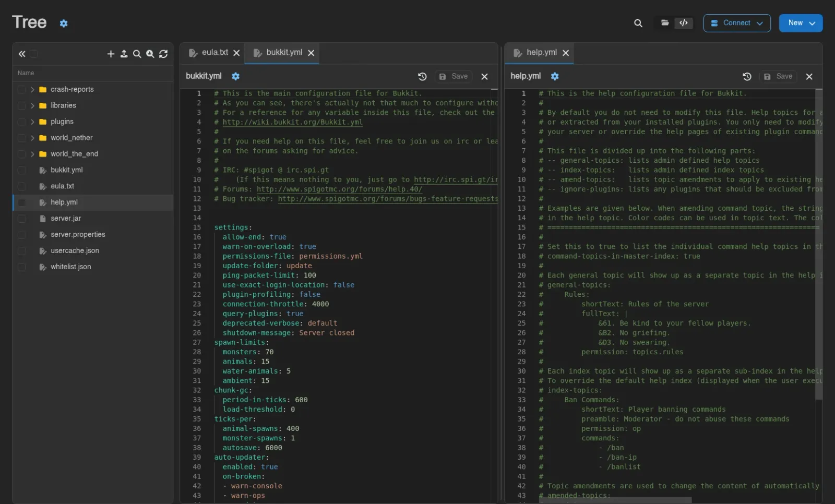Click line number 15 in bukkit.yml
This screenshot has width=835, height=504.
tap(197, 227)
